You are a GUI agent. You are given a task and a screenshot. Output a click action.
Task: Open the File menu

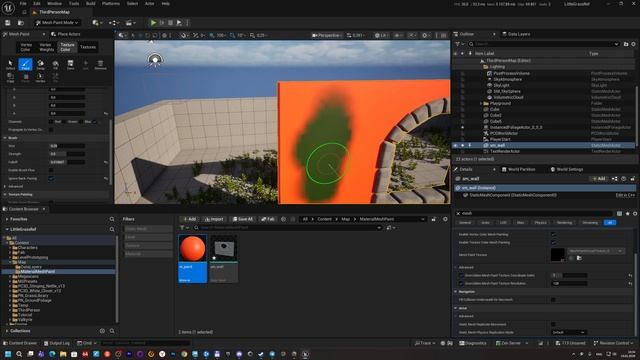(23, 4)
